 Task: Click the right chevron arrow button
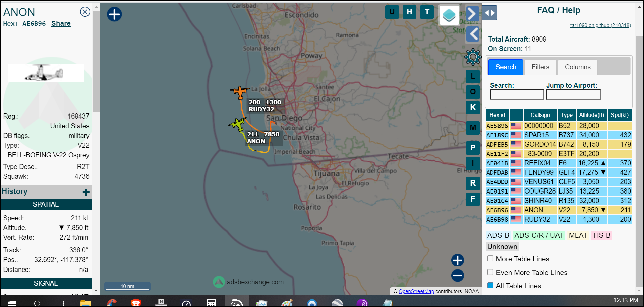pyautogui.click(x=472, y=14)
